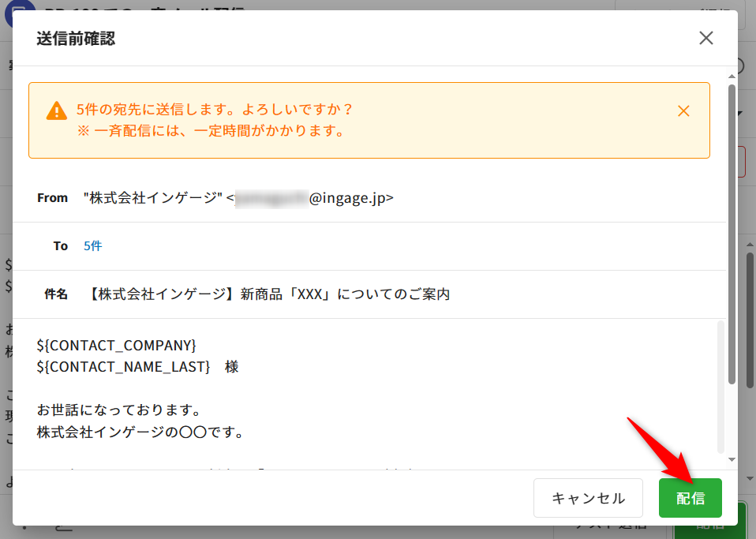Dismiss the orange warning alert
The image size is (756, 539).
[x=683, y=111]
